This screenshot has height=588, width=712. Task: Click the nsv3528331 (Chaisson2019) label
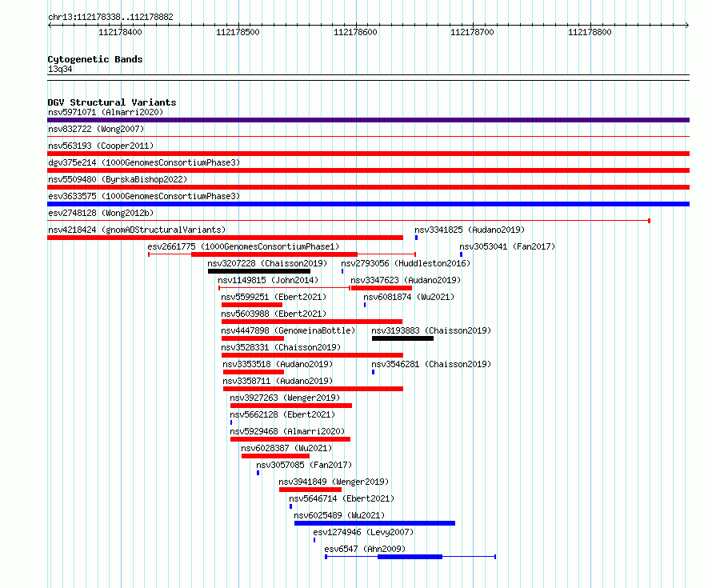[x=281, y=347]
